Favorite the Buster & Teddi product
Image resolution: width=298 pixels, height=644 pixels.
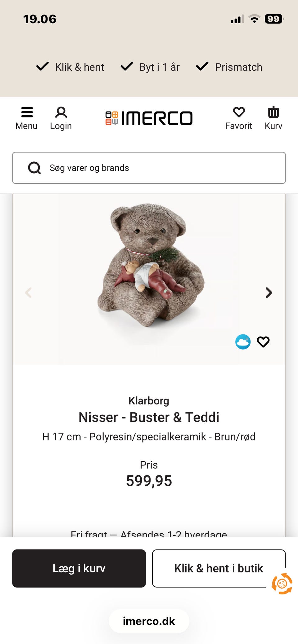[263, 342]
